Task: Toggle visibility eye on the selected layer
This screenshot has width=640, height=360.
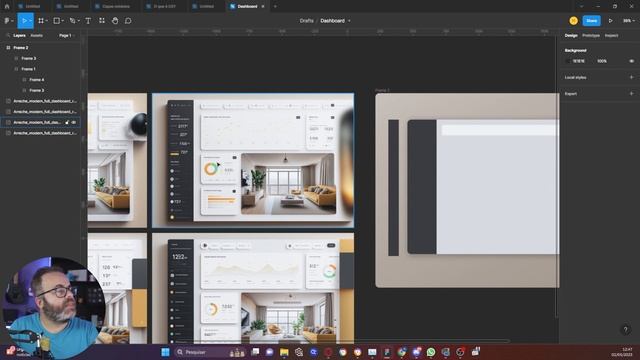Action: click(x=74, y=122)
